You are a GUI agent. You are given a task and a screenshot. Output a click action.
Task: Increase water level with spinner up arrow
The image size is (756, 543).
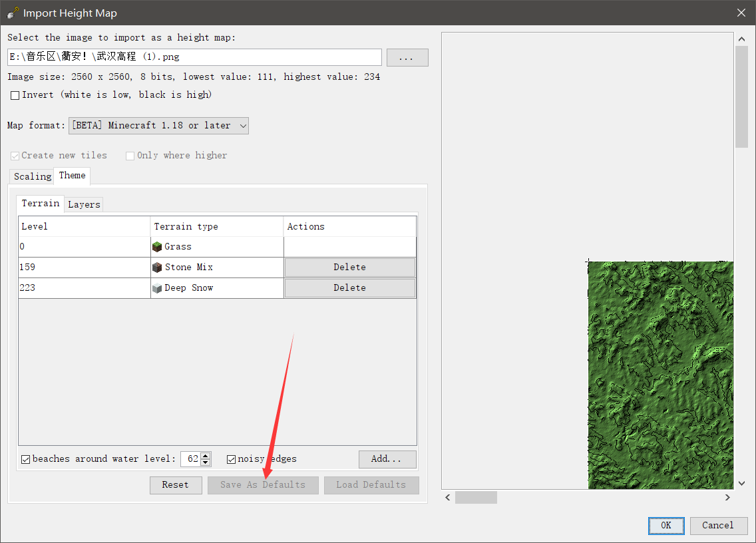[x=205, y=455]
